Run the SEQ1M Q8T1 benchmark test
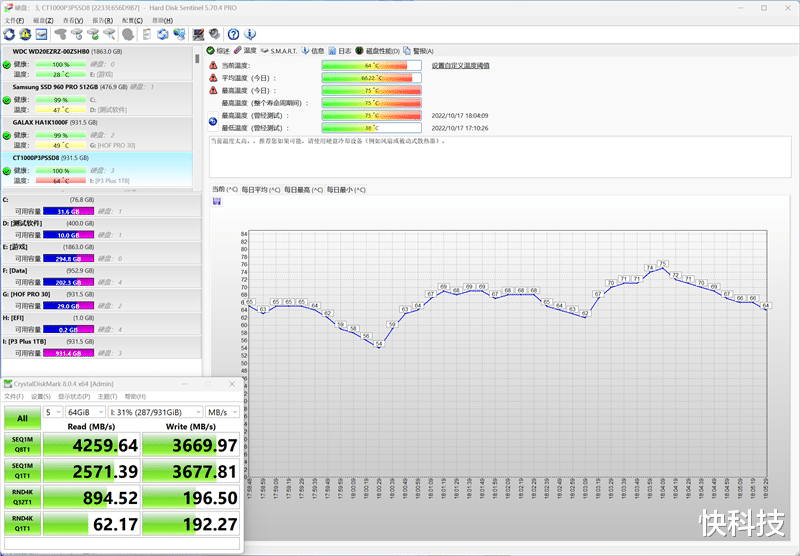Screen dimensions: 800x556 click(x=23, y=445)
